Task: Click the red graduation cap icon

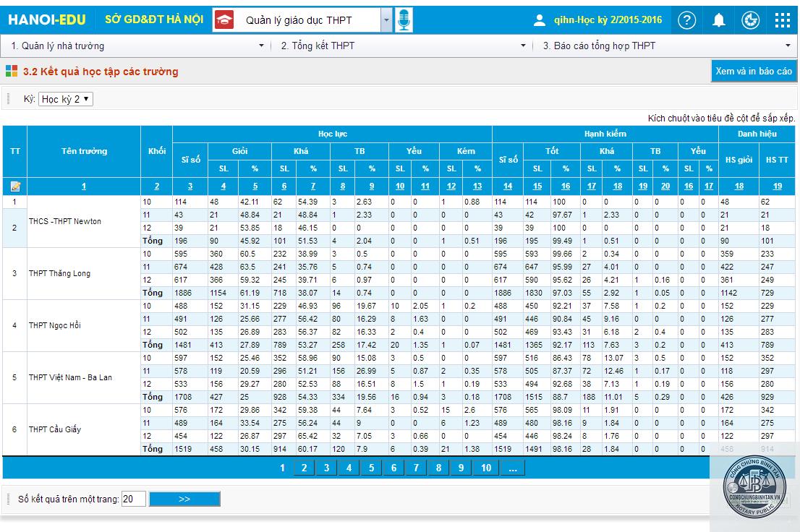Action: (x=224, y=20)
